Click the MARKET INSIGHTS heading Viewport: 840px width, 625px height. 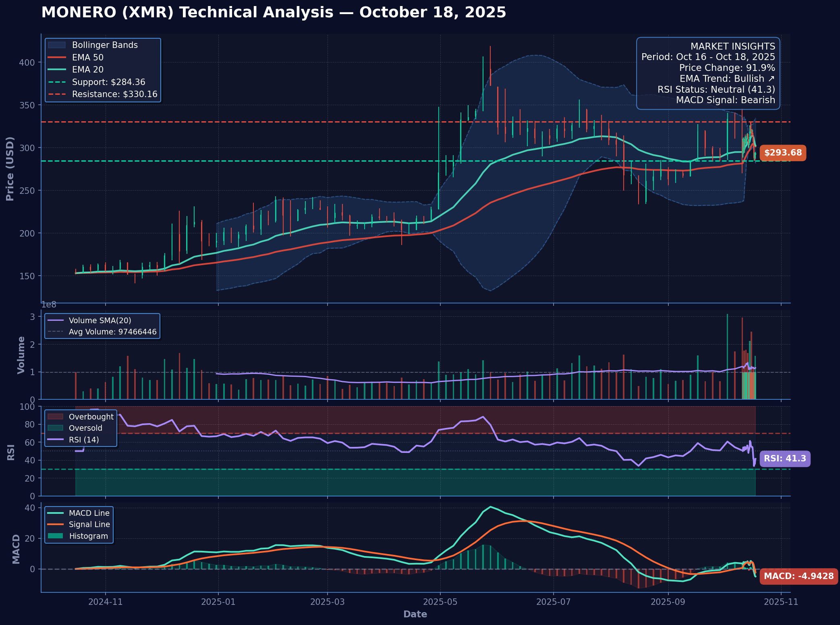[x=732, y=46]
